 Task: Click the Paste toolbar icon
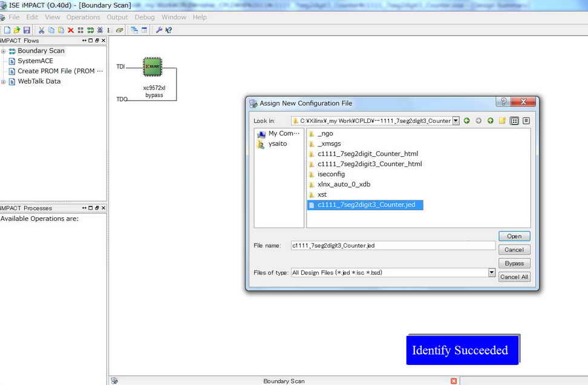[x=60, y=30]
